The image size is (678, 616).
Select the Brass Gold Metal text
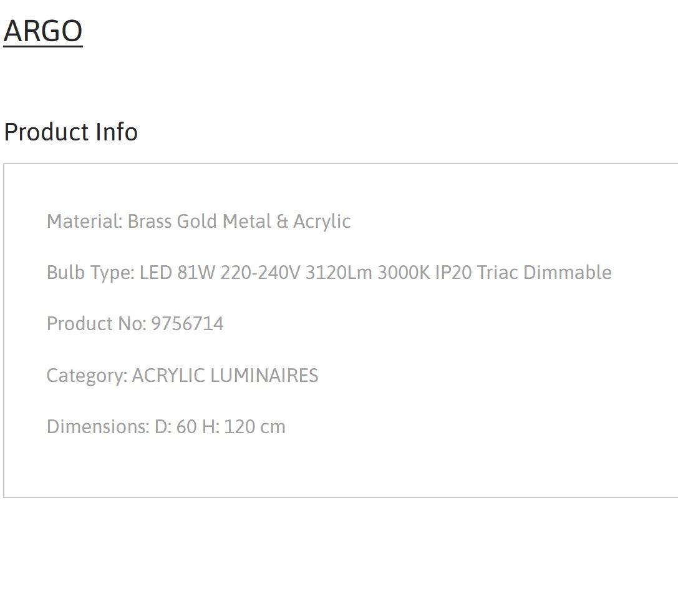[x=200, y=221]
